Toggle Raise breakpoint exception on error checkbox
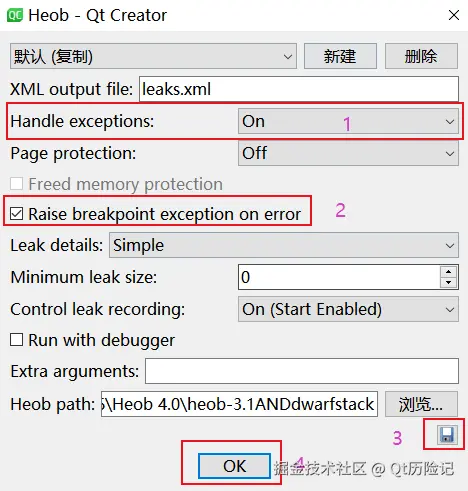Screen dimensions: 468x491 16,214
